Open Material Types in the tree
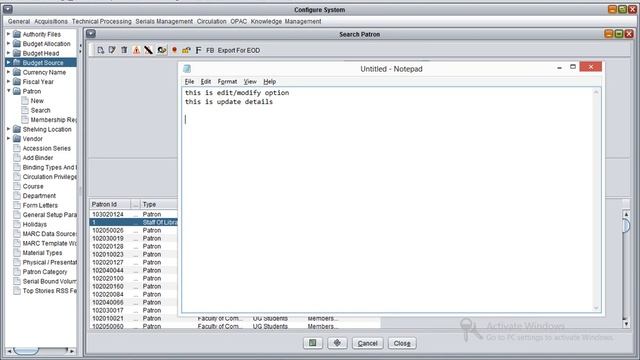640x360 pixels. (x=42, y=253)
